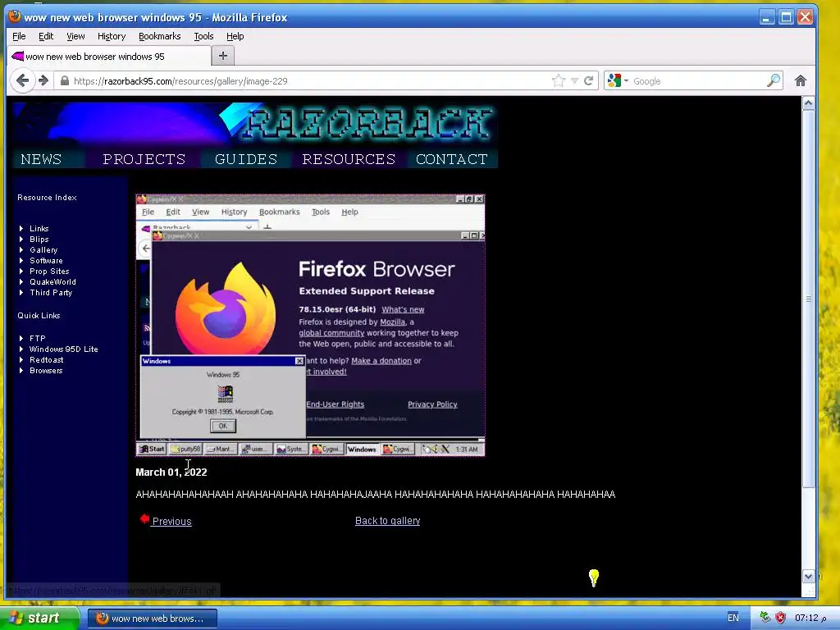
Task: Click the Back to gallery link
Action: pyautogui.click(x=387, y=521)
